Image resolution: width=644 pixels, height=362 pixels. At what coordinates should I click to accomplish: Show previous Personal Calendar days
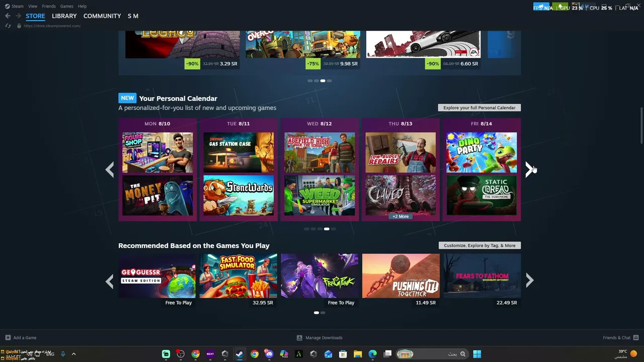point(110,169)
